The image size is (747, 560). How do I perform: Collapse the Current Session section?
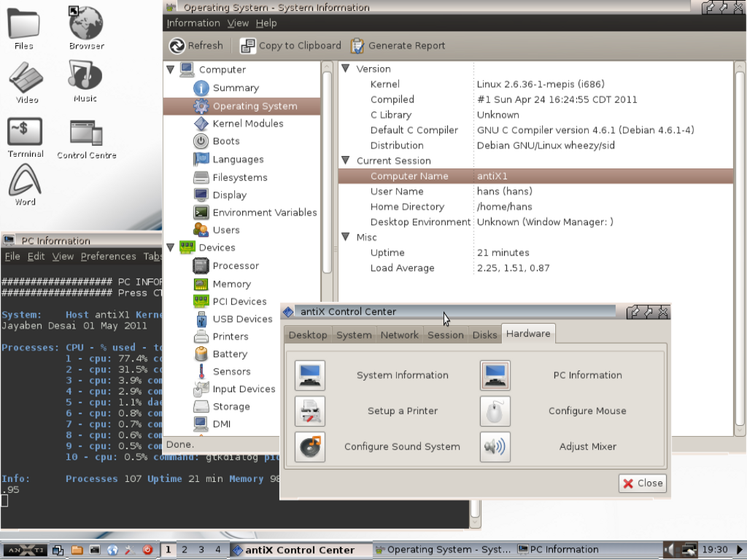pos(346,160)
